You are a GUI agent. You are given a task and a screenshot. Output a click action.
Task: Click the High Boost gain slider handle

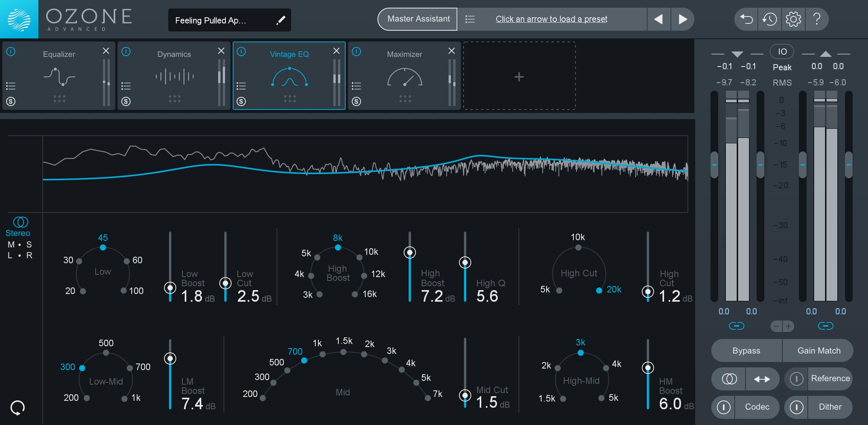(x=410, y=252)
